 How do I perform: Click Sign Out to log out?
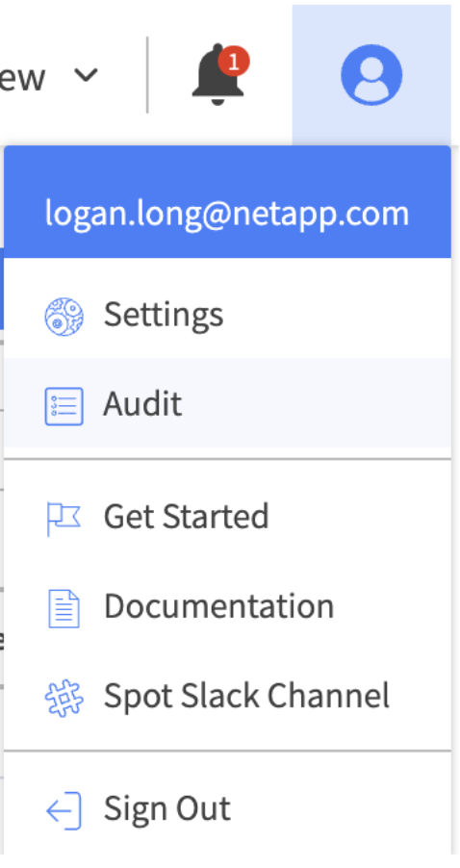coord(167,809)
